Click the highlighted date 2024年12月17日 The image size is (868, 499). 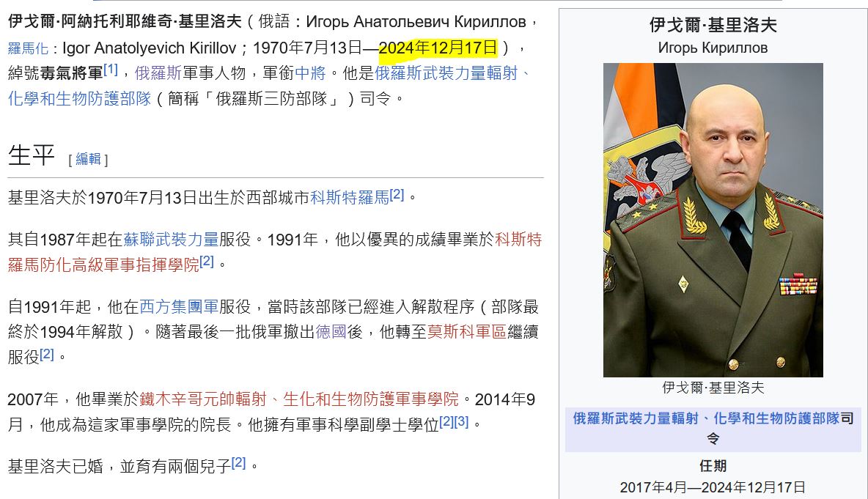click(438, 48)
